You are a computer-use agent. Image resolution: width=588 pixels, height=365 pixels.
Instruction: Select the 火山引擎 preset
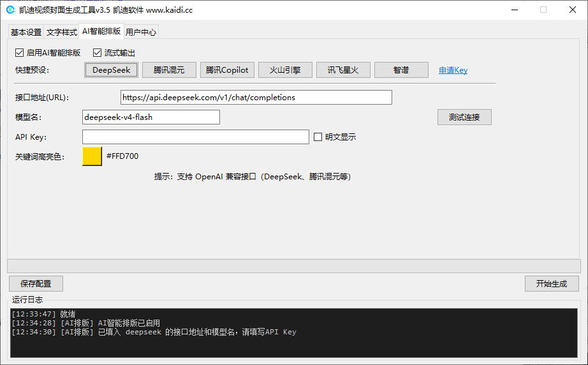pos(285,70)
